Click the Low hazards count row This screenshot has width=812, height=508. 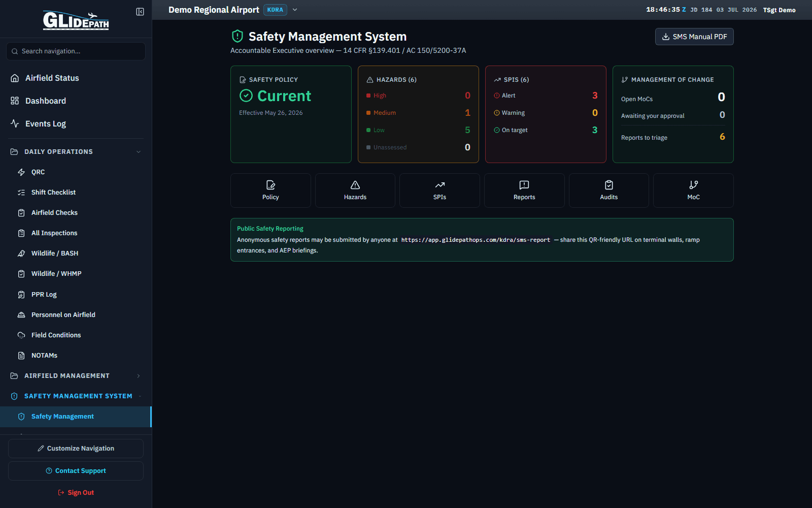coord(418,130)
